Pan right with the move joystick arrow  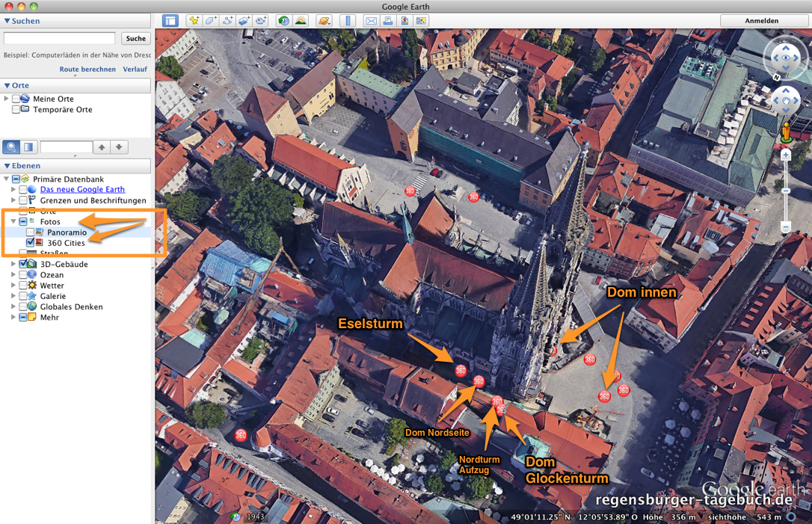pos(796,100)
